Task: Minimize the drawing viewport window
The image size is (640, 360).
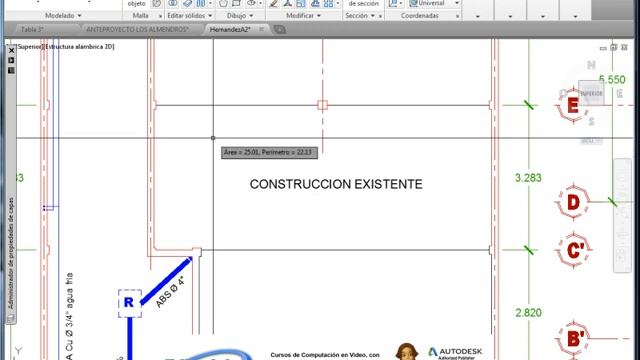Action: pyautogui.click(x=603, y=48)
